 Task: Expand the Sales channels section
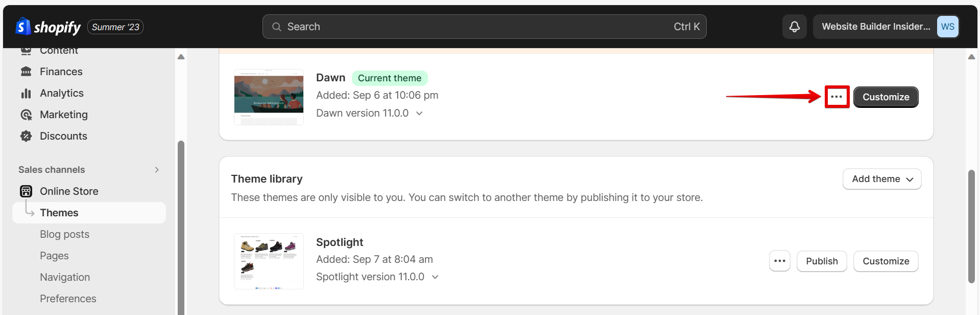(157, 170)
